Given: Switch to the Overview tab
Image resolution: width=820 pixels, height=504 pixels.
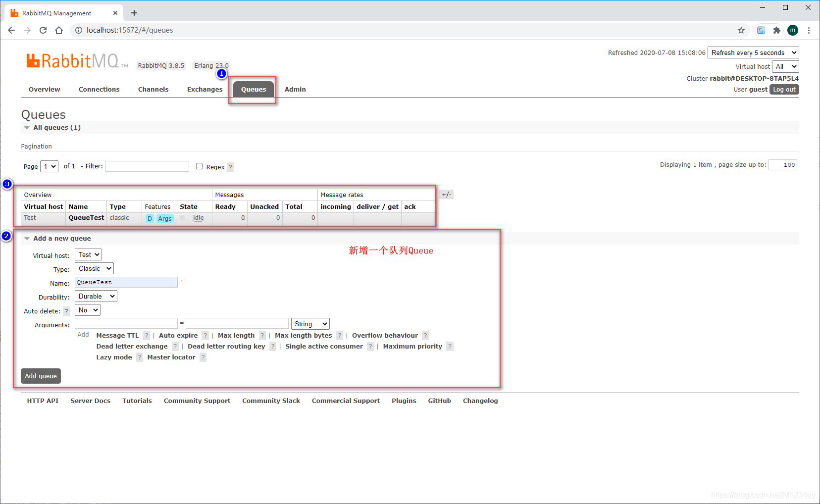Looking at the screenshot, I should click(x=45, y=90).
